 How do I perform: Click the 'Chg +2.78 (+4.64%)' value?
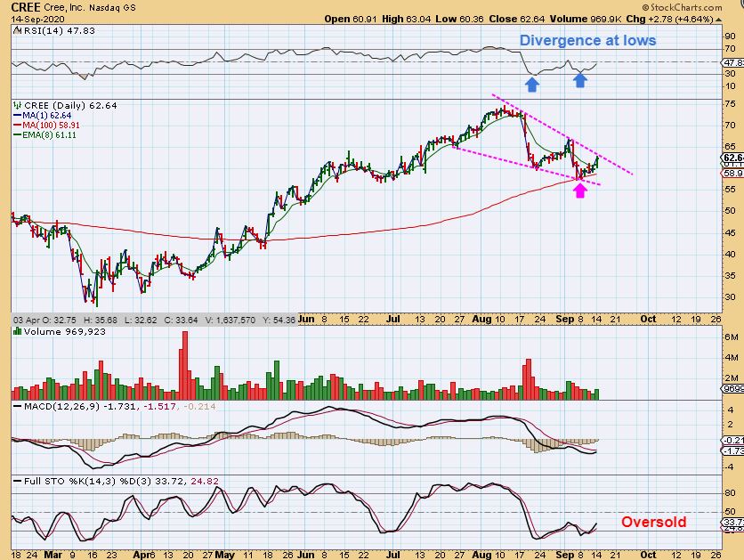point(669,19)
